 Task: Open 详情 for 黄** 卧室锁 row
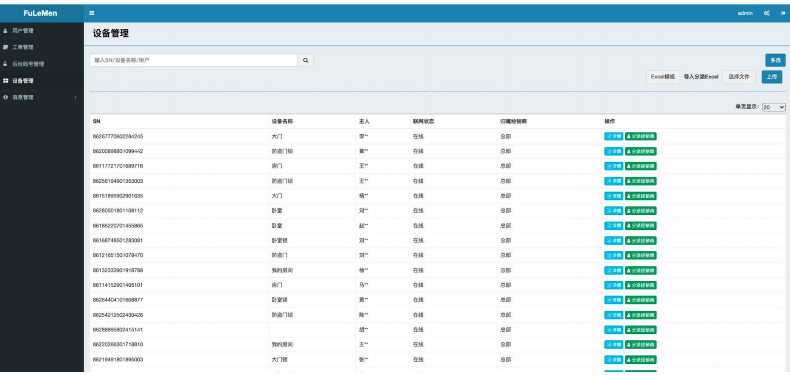pos(613,300)
